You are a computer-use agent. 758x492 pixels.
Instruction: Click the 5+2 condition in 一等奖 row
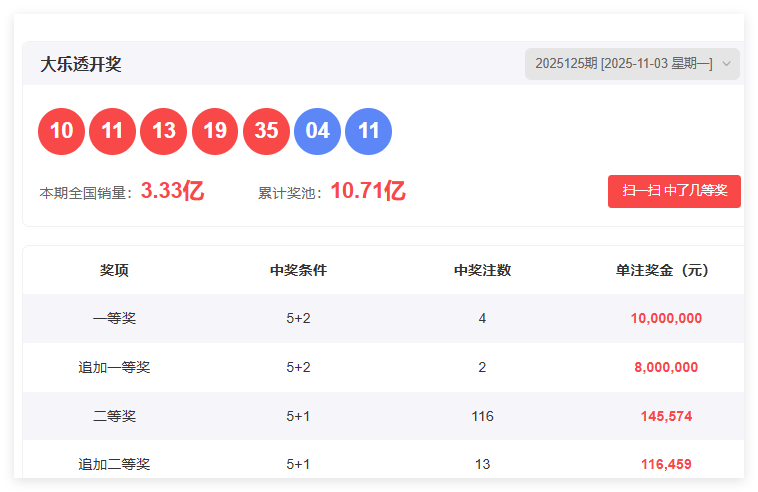pyautogui.click(x=298, y=318)
